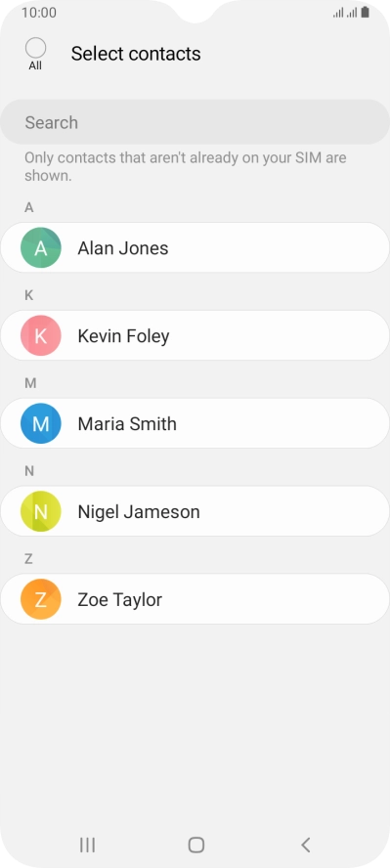
Task: Tap the blue M avatar icon
Action: tap(40, 423)
